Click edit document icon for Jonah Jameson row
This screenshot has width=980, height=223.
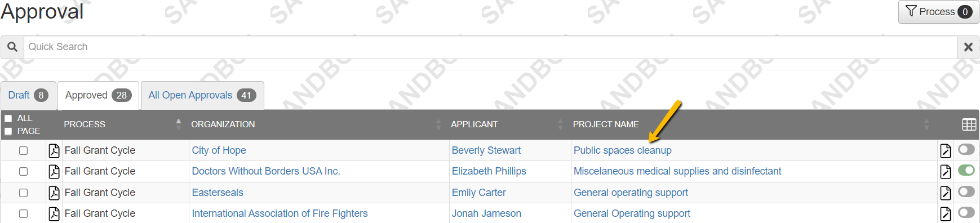(946, 213)
